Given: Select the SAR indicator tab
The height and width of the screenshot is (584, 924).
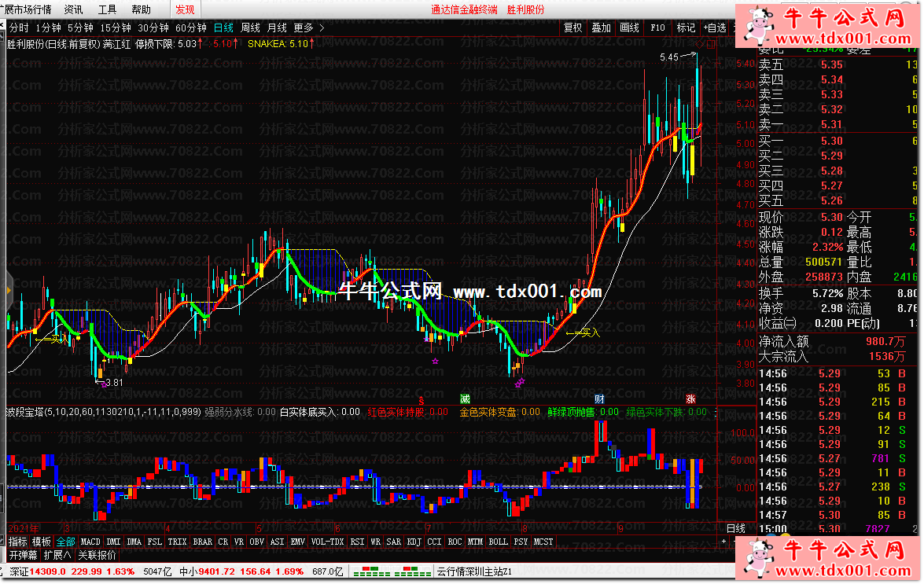Looking at the screenshot, I should (394, 542).
